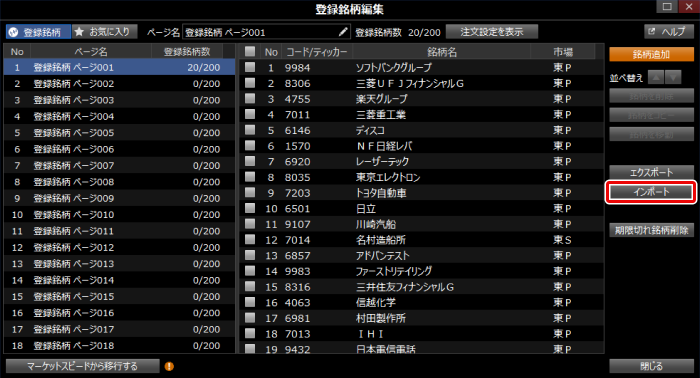The width and height of the screenshot is (700, 378).
Task: Check the box for ソフトバンクグループ
Action: point(250,67)
